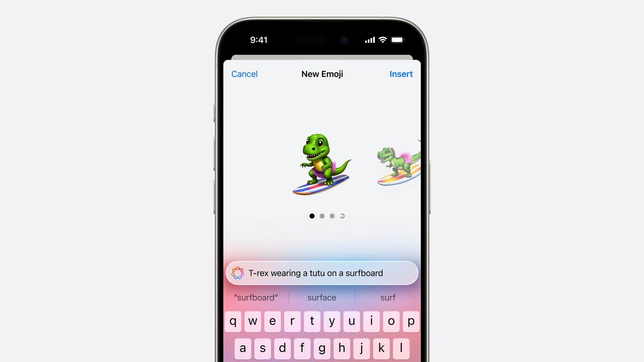Tap the emoji prompt input field
This screenshot has height=362, width=644.
pos(322,273)
